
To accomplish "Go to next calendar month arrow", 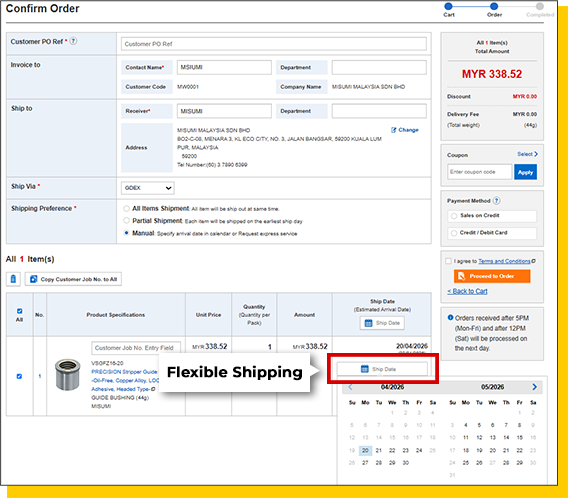I will click(x=534, y=387).
